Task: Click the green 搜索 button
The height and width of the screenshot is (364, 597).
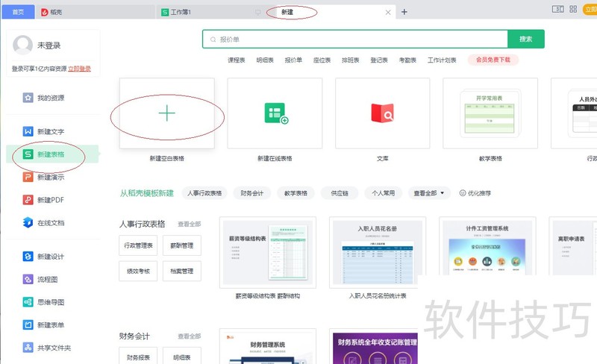Action: 525,39
